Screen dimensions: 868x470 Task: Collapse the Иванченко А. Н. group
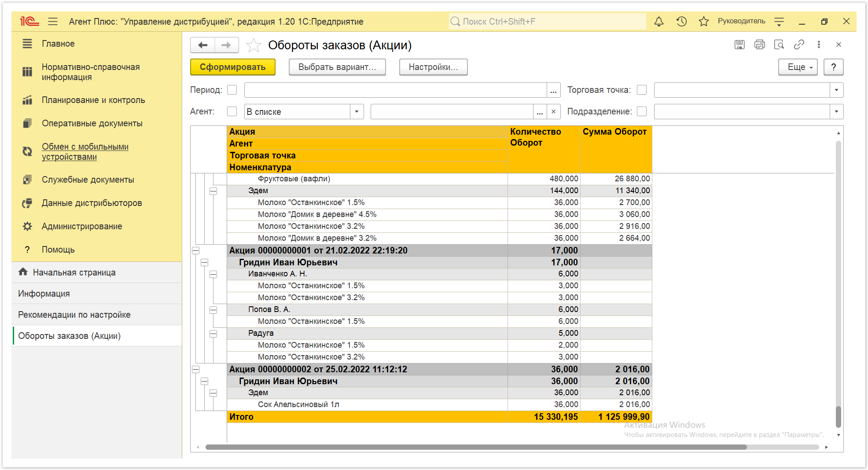tap(213, 274)
